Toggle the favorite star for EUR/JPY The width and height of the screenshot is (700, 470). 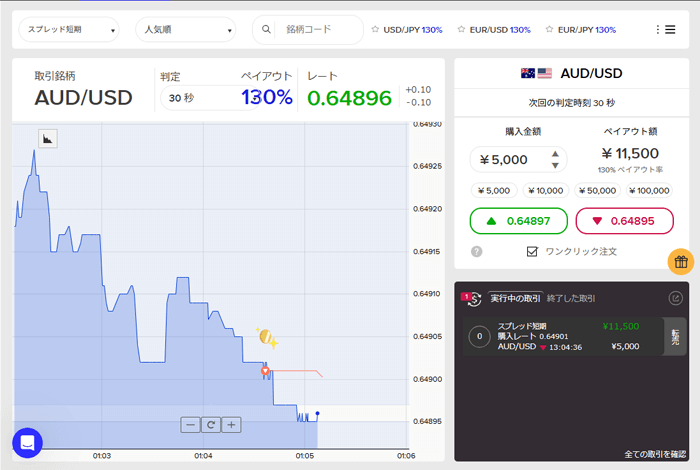click(549, 29)
